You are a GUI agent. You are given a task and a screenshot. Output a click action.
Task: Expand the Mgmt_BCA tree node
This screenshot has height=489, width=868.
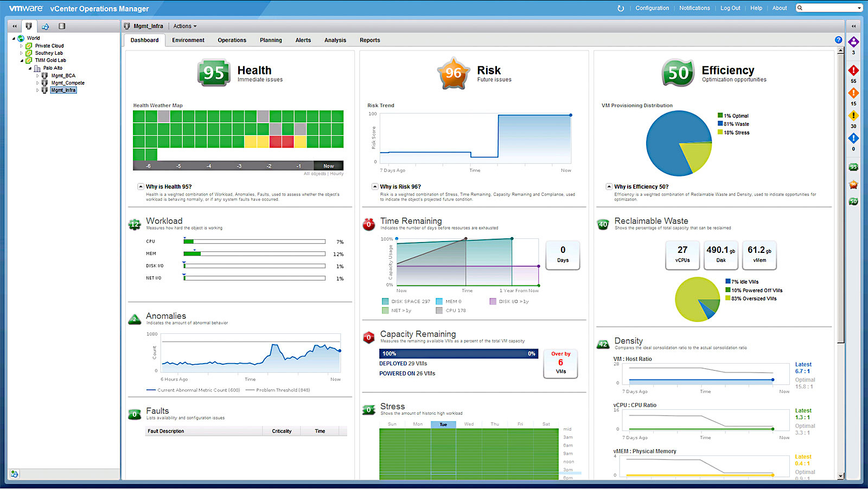click(38, 76)
